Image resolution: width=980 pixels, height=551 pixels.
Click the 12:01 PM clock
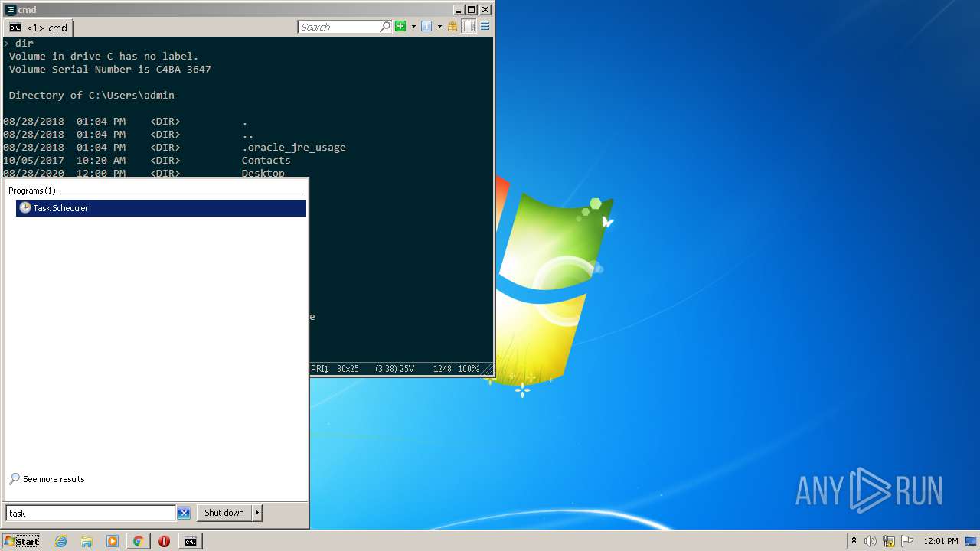pyautogui.click(x=941, y=541)
